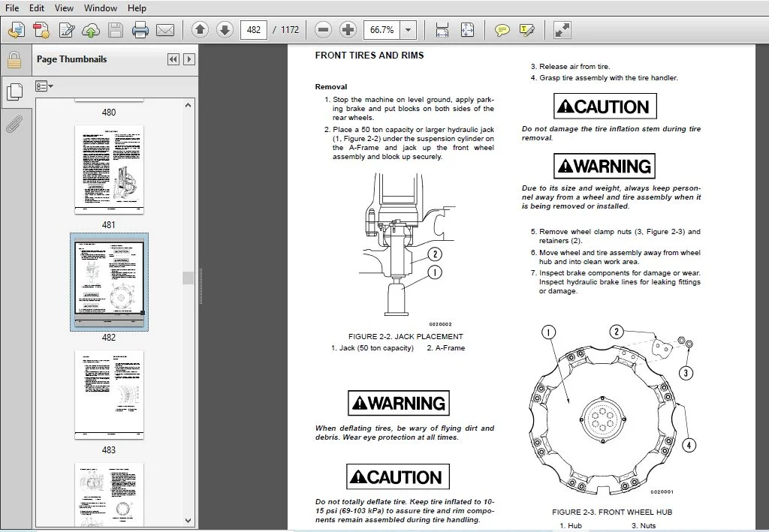Select the page 481 thumbnail
The height and width of the screenshot is (532, 769).
click(x=109, y=170)
